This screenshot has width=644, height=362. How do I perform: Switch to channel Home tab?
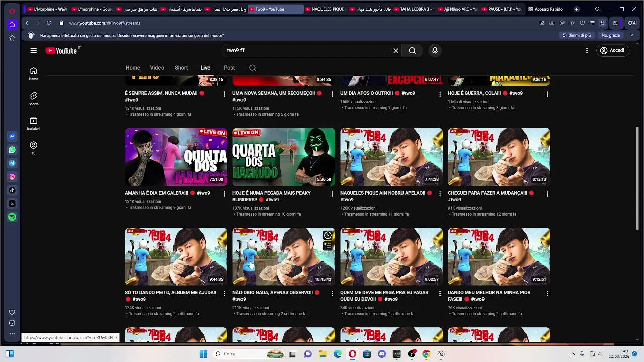pos(133,68)
